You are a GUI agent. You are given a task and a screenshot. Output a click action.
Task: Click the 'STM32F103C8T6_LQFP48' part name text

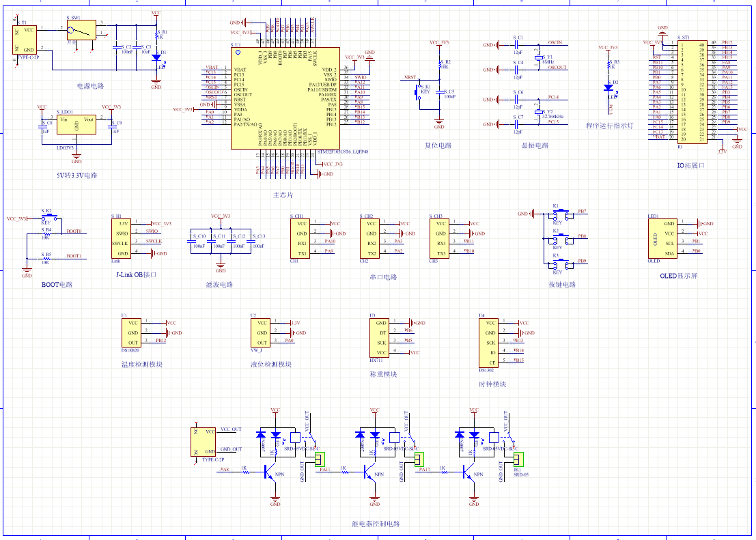pyautogui.click(x=344, y=152)
